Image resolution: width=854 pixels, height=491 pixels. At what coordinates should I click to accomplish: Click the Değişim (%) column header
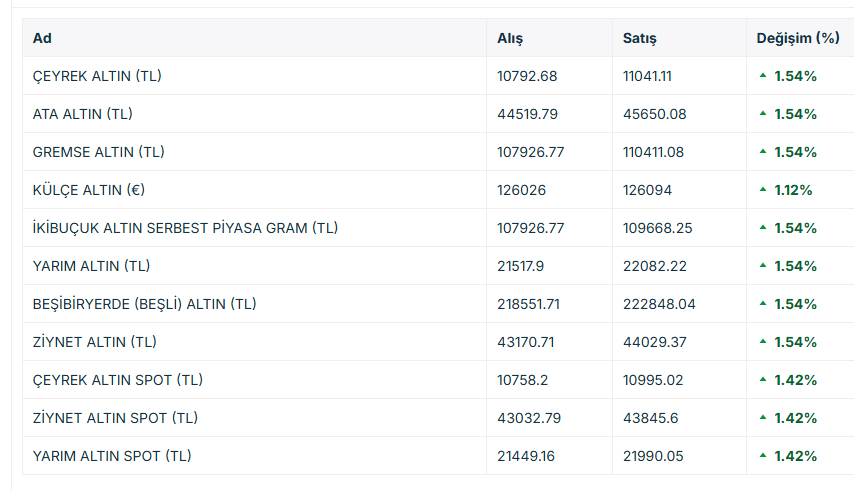coord(798,38)
